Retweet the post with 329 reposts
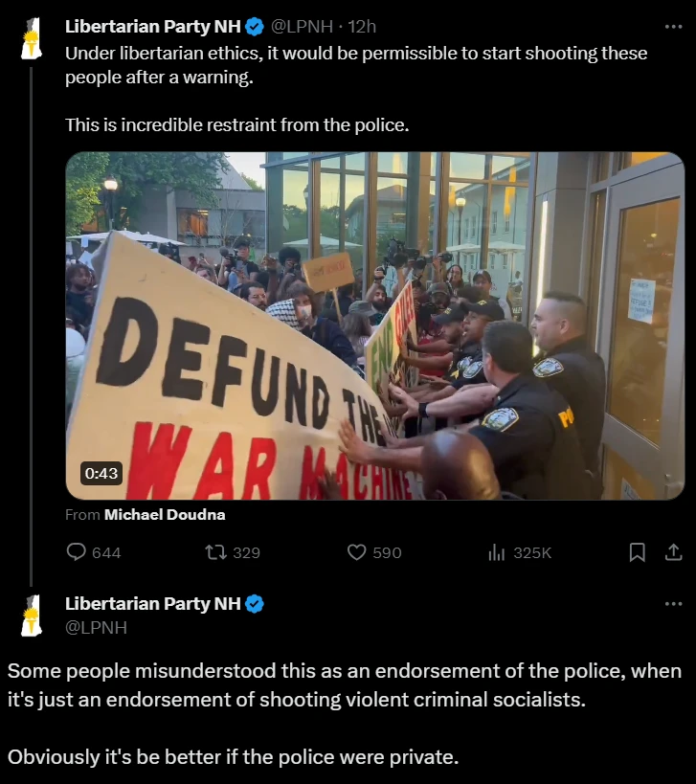This screenshot has height=784, width=696. 215,552
